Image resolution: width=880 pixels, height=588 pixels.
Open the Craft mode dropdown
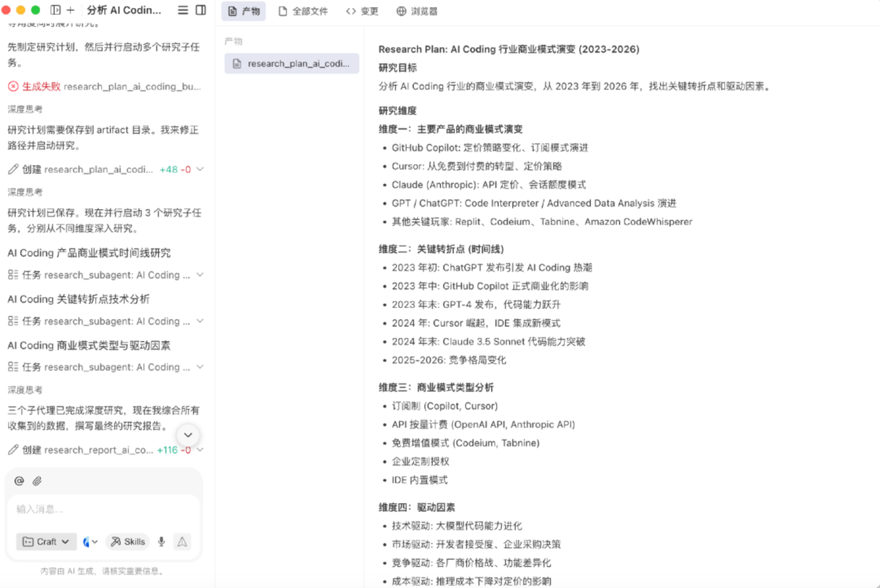pyautogui.click(x=46, y=542)
